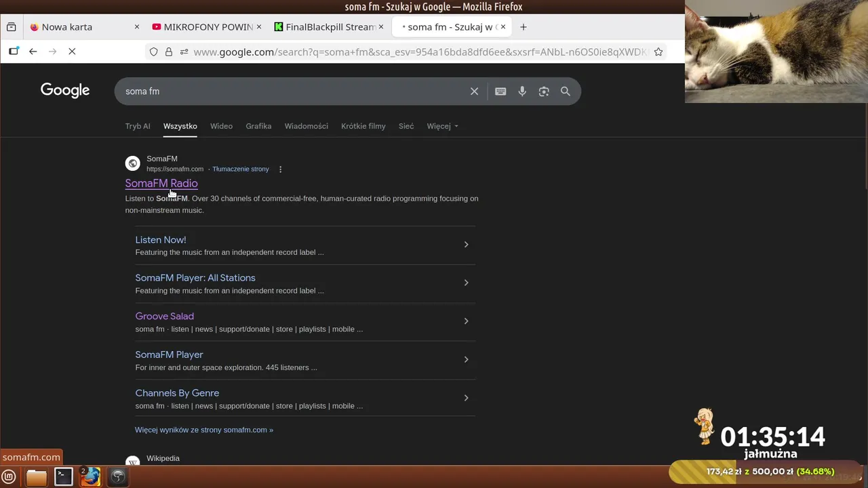Stop loading the page
Viewport: 868px width, 488px height.
(72, 52)
